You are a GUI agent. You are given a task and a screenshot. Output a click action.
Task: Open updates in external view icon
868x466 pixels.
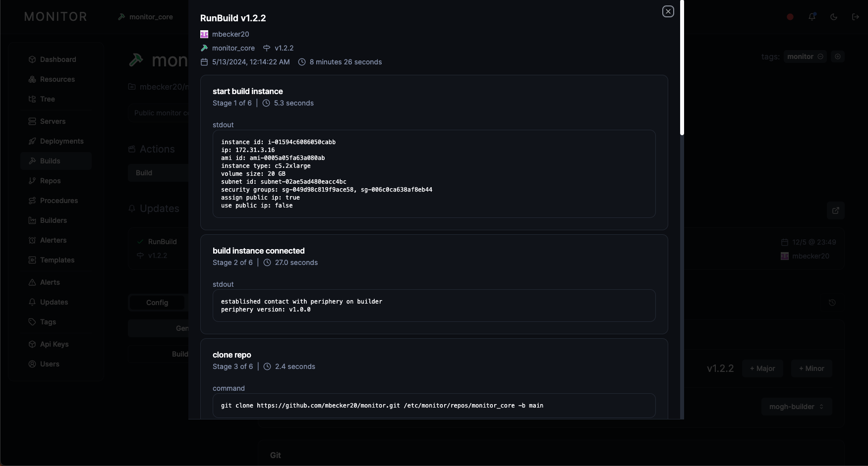[836, 210]
